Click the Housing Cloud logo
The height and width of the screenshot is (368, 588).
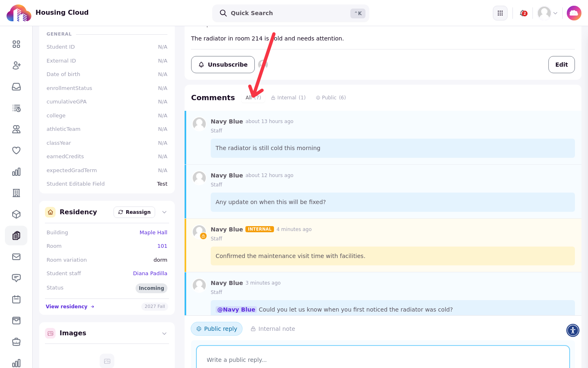(x=19, y=13)
